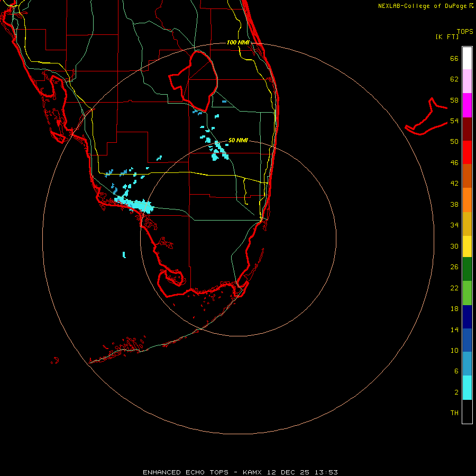Click the medium blue legend swatch
476x476 pixels.
(x=467, y=340)
